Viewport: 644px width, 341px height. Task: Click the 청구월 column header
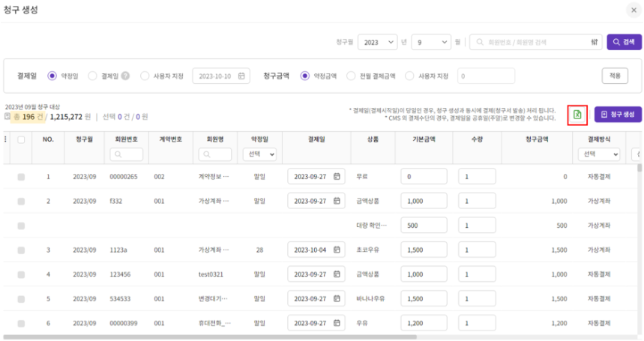(84, 139)
